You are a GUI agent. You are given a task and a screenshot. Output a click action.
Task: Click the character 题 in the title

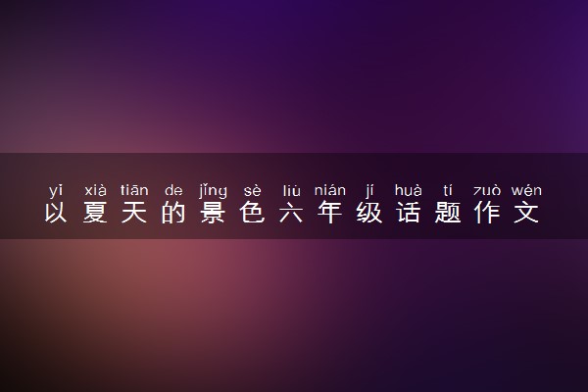(x=448, y=213)
